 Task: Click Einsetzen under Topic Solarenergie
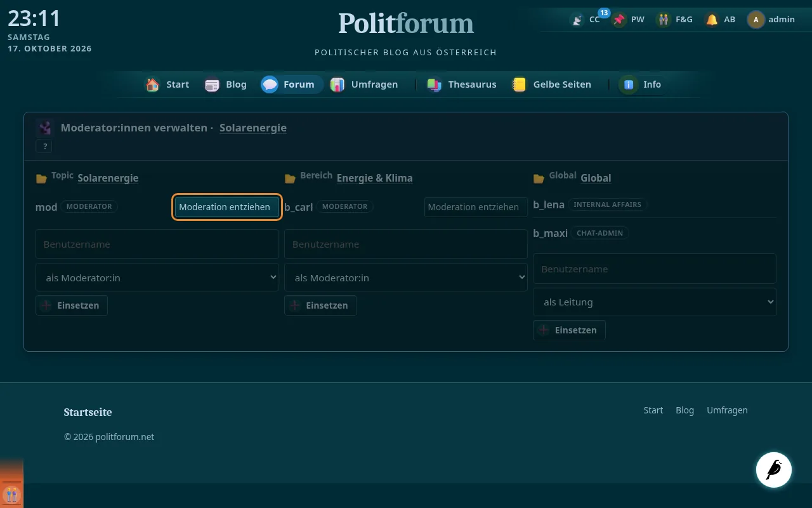click(x=72, y=305)
